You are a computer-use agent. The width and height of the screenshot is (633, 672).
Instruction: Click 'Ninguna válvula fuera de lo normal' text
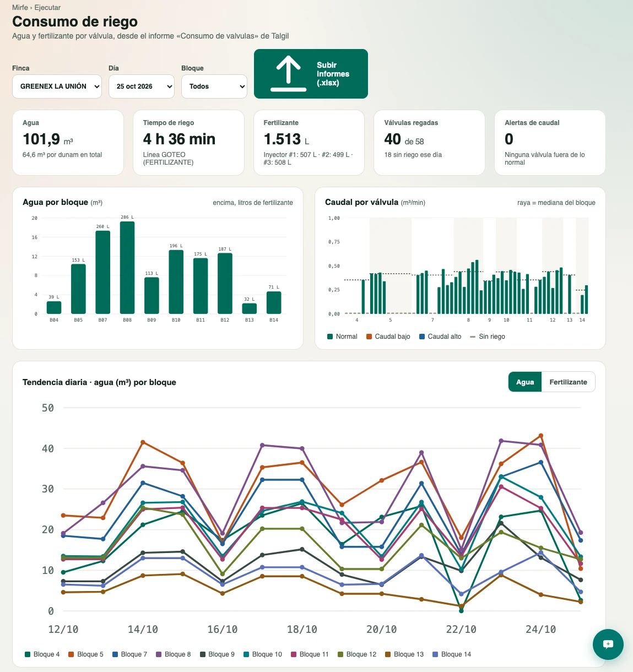point(545,159)
